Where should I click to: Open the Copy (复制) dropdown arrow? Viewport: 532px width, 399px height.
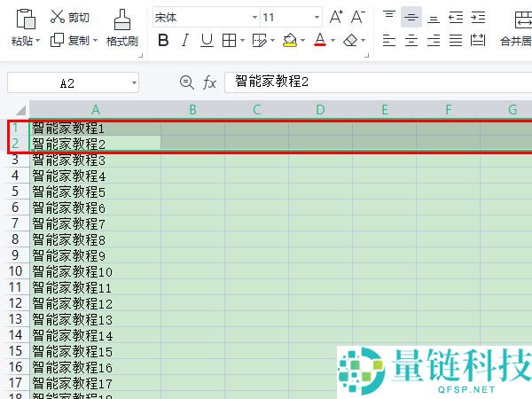[96, 41]
